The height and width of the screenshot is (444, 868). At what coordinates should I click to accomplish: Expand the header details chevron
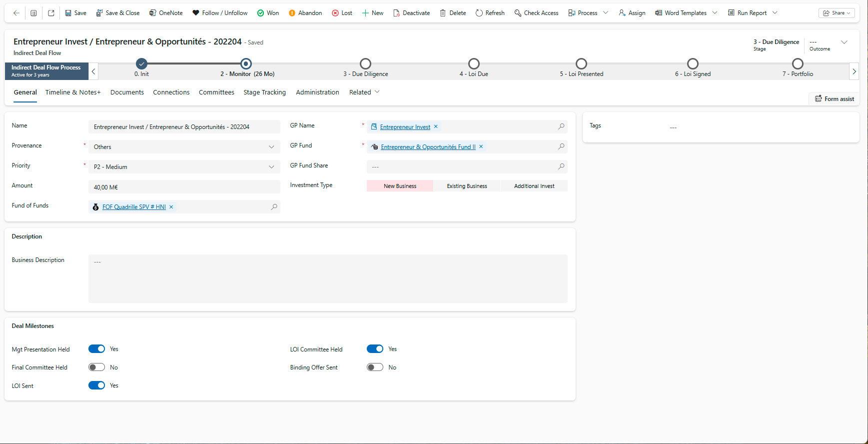844,42
